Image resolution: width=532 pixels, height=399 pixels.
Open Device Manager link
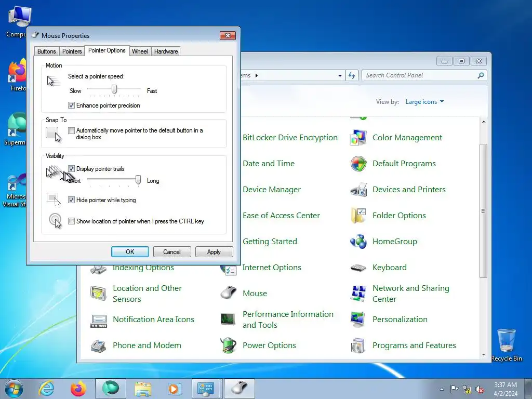[x=272, y=190]
